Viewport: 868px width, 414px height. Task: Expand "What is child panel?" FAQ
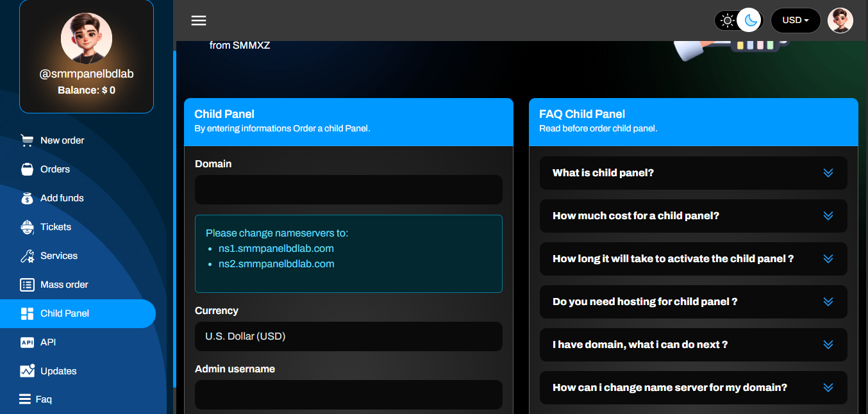tap(693, 173)
